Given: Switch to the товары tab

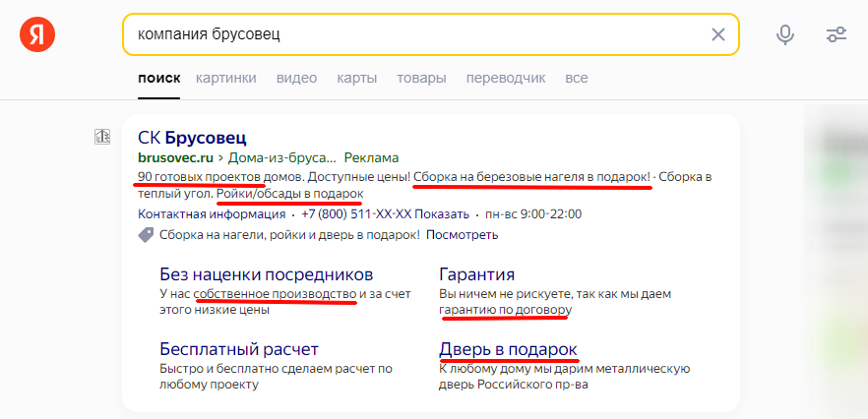Looking at the screenshot, I should 421,78.
